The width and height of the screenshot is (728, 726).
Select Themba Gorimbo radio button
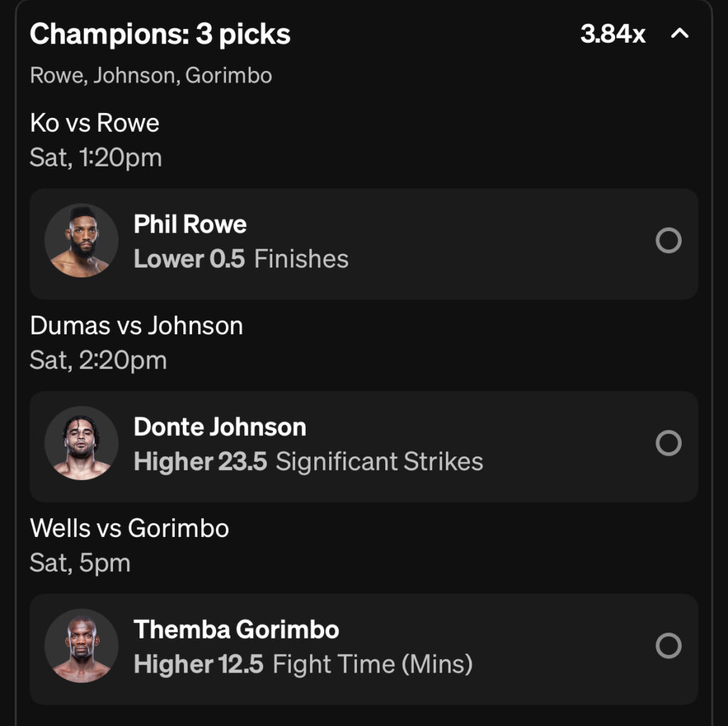click(x=668, y=646)
